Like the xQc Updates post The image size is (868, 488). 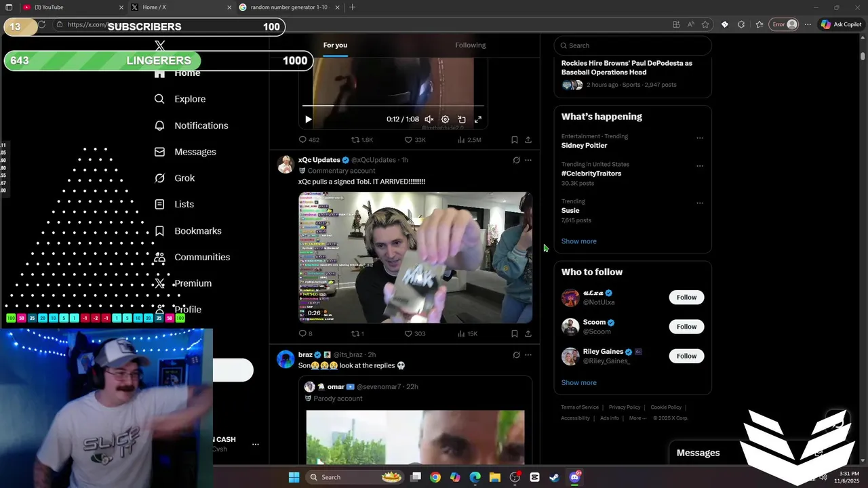414,333
